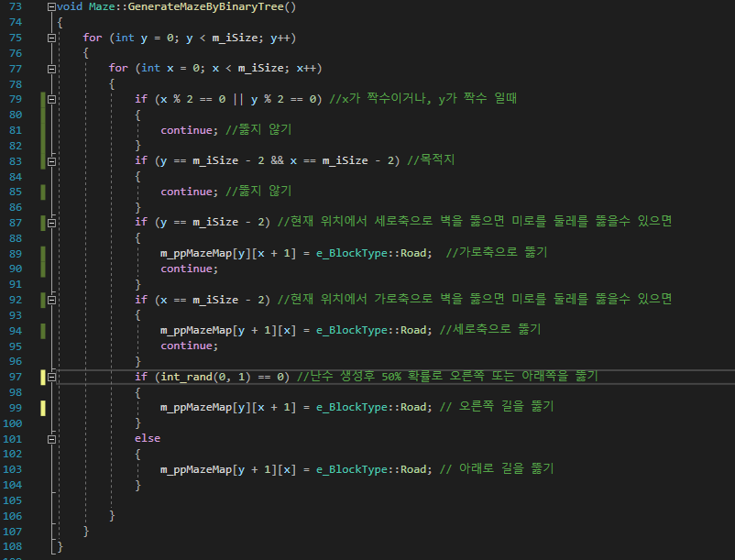Collapse the else block fold at line 101
This screenshot has height=560, width=735.
coord(51,439)
